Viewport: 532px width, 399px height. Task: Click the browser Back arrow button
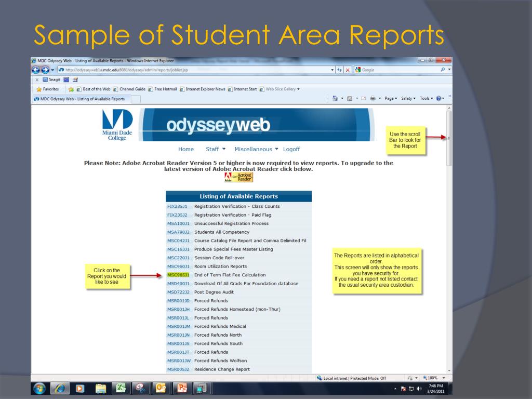(36, 70)
